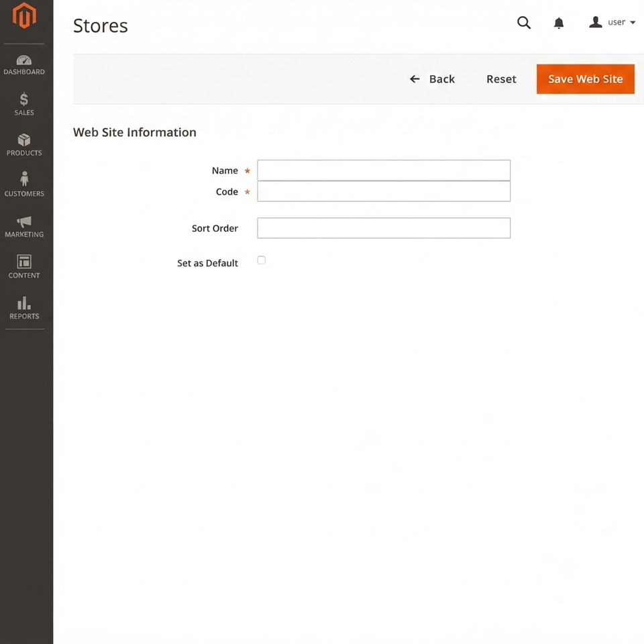644x644 pixels.
Task: Click the Stores page title
Action: [101, 25]
